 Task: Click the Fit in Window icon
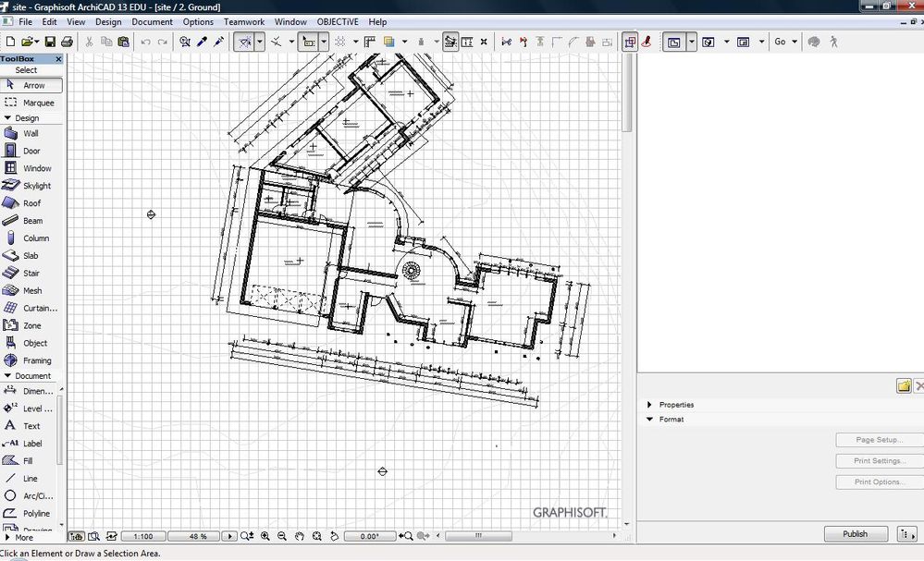[316, 536]
